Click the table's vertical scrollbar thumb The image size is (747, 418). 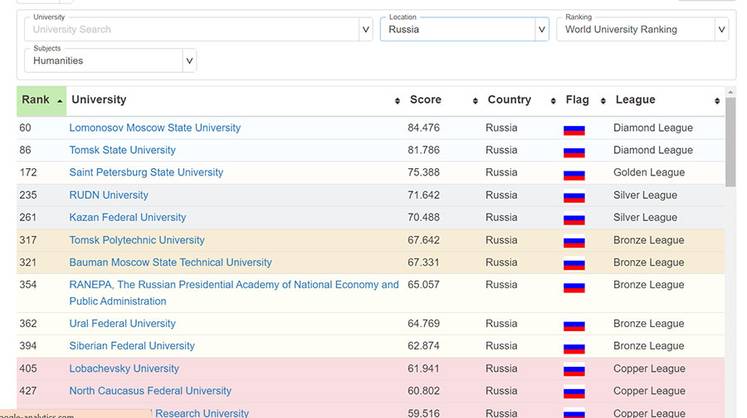click(x=730, y=142)
